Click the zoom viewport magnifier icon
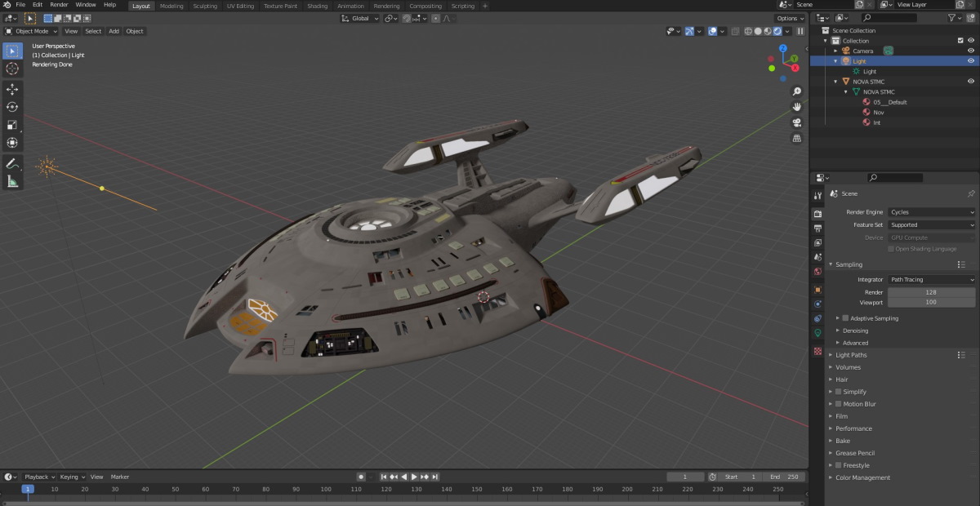This screenshot has height=506, width=980. point(796,91)
